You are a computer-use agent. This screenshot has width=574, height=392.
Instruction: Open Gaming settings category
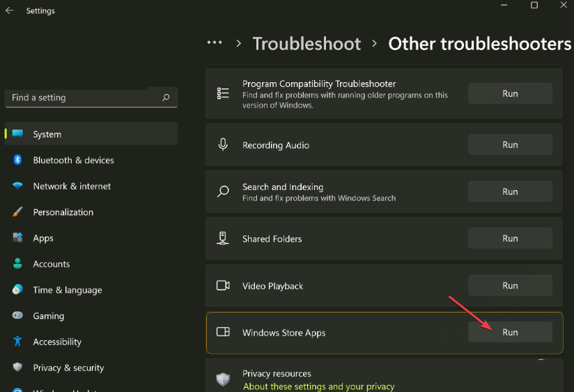(91, 316)
